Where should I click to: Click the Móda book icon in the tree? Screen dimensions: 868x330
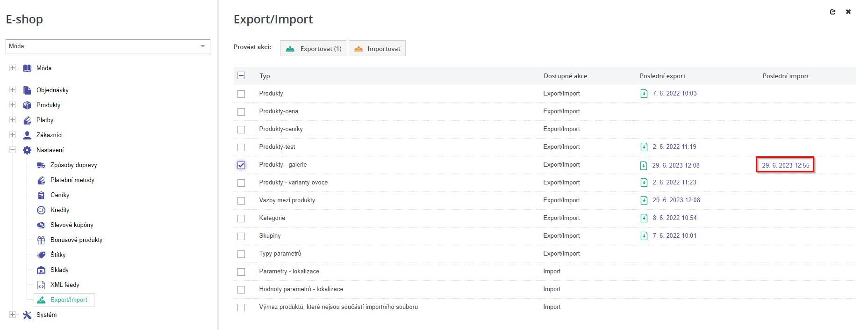pyautogui.click(x=27, y=68)
